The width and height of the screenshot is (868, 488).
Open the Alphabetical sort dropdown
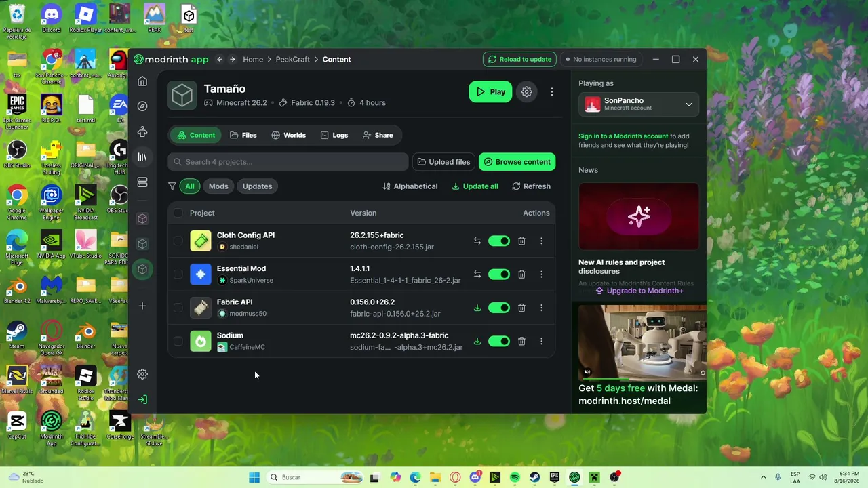[410, 186]
